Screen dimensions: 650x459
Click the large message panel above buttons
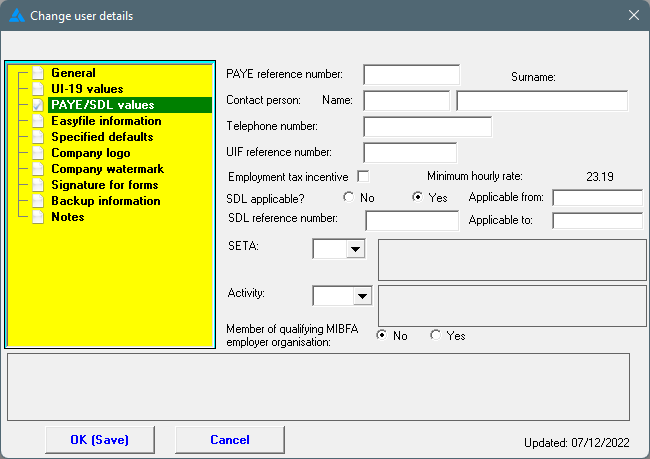(318, 387)
